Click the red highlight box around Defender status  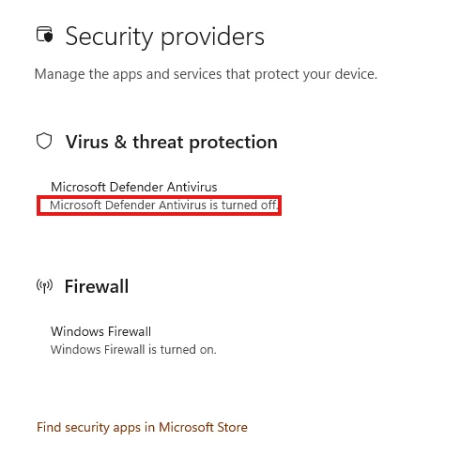tap(159, 206)
